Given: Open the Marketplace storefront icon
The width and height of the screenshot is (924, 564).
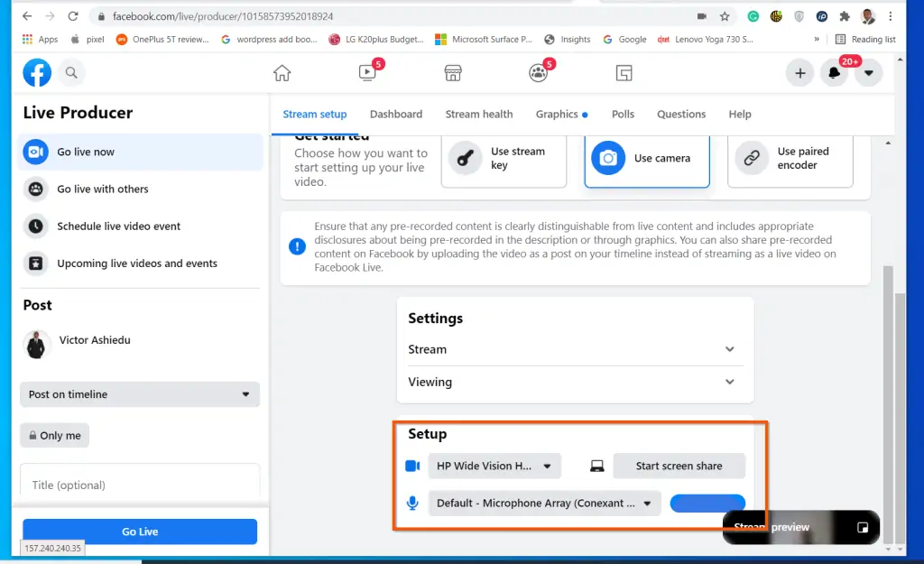Looking at the screenshot, I should click(453, 72).
